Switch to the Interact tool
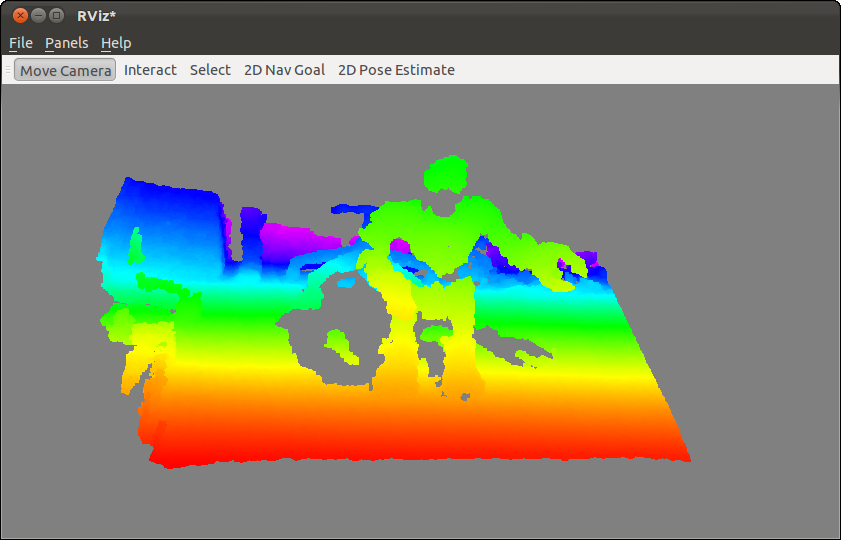The image size is (841, 540). point(150,70)
